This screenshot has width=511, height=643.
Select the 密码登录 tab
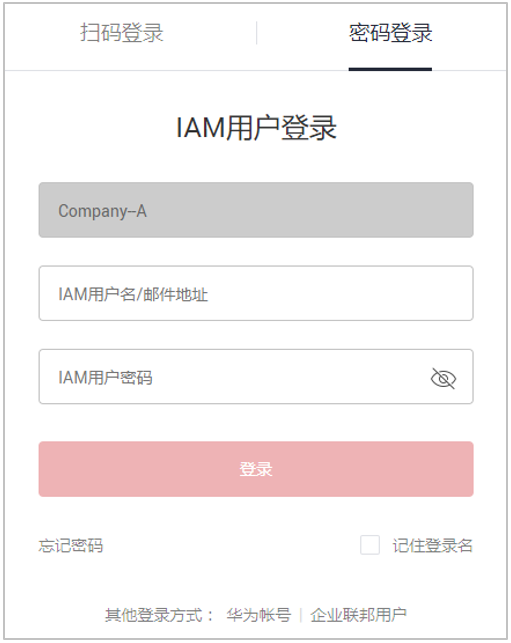click(x=390, y=33)
